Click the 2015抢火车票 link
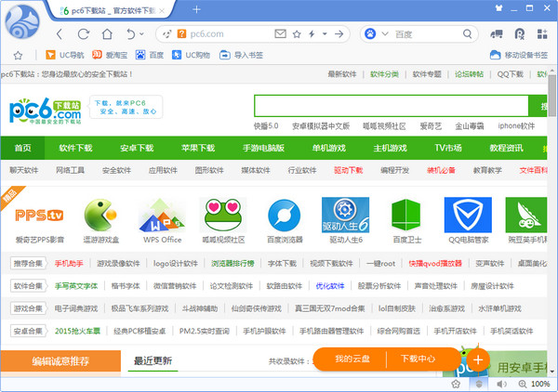 coord(77,331)
